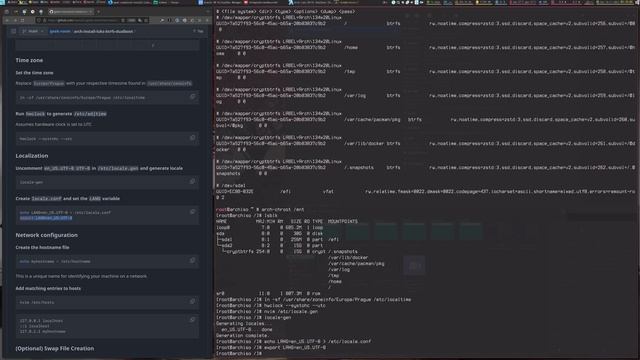Screen dimensions: 640x360
Task: Click the /usr/share/zoneinfo inline code text
Action: [x=169, y=83]
